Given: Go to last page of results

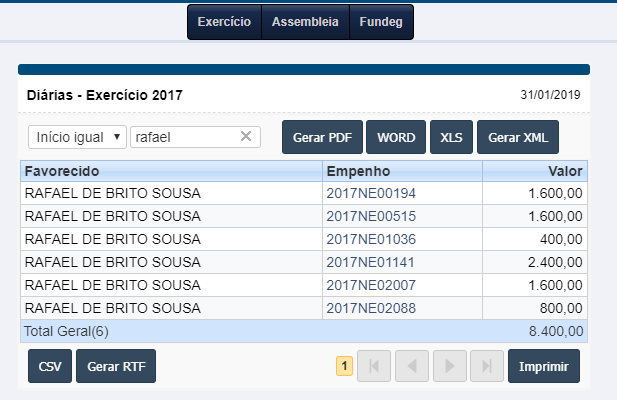Looking at the screenshot, I should pos(487,367).
